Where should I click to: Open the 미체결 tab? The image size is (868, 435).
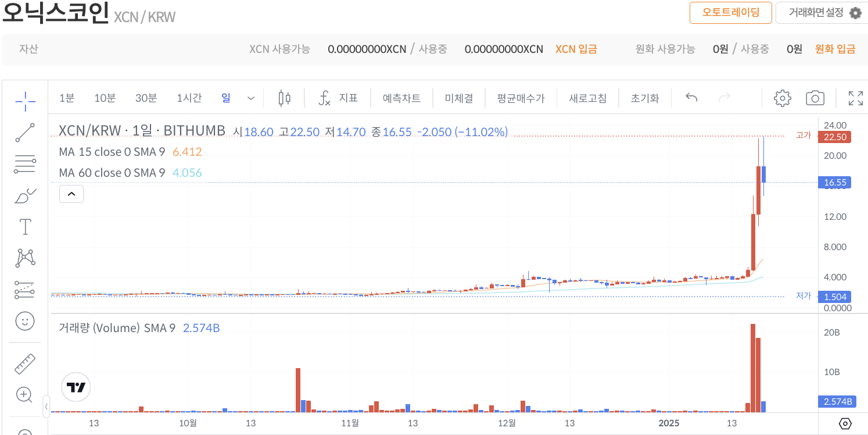point(458,98)
